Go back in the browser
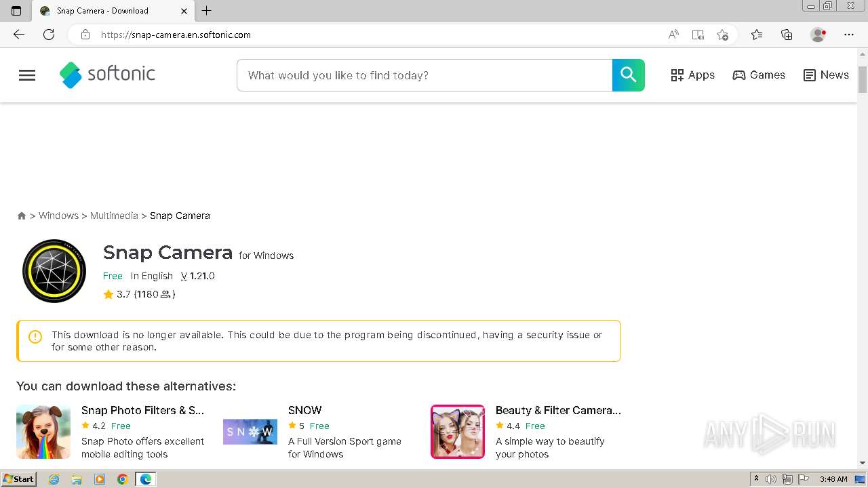Viewport: 868px width, 488px height. [19, 35]
